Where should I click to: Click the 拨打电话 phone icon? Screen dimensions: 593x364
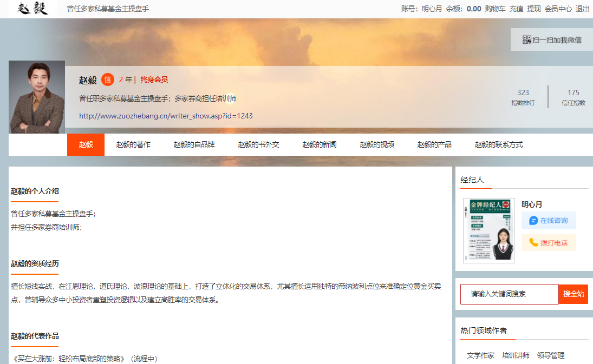click(533, 243)
